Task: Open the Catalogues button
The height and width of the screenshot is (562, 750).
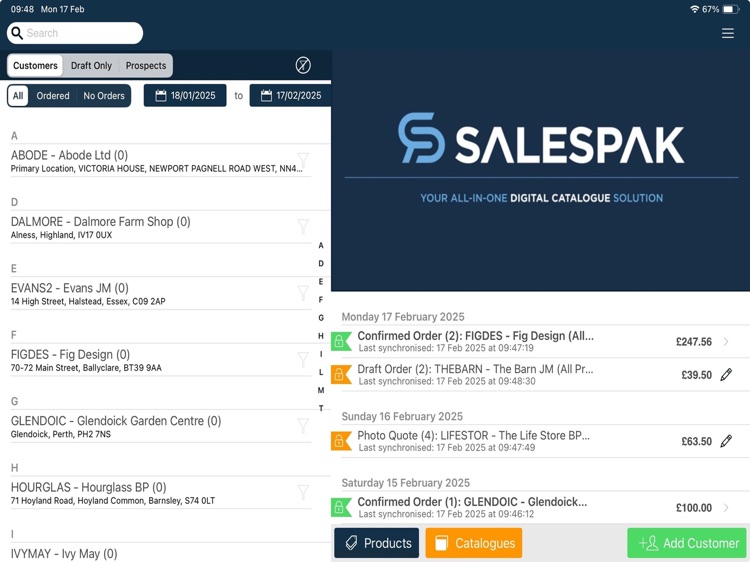Action: click(x=474, y=543)
